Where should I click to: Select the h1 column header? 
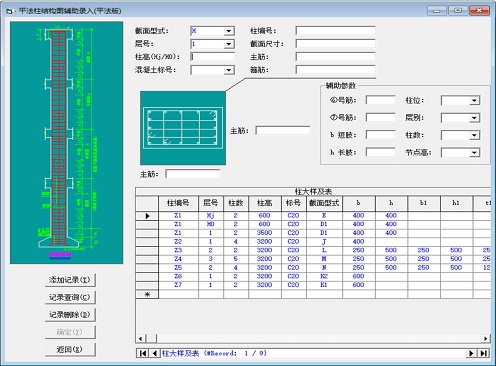[456, 203]
